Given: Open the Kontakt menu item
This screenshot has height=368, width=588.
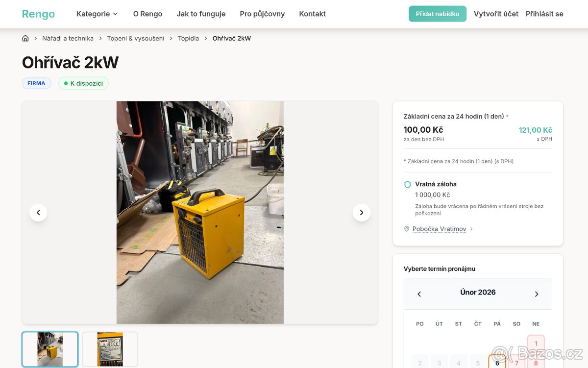Looking at the screenshot, I should coord(312,14).
